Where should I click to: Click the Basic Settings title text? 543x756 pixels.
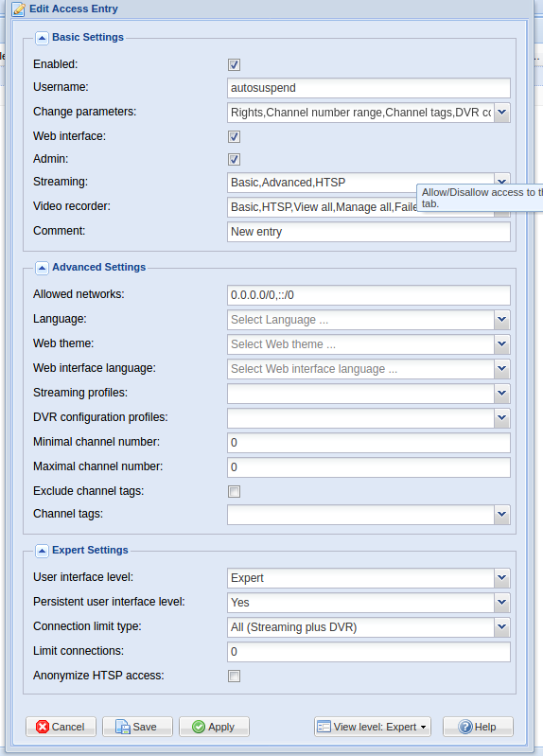point(88,37)
